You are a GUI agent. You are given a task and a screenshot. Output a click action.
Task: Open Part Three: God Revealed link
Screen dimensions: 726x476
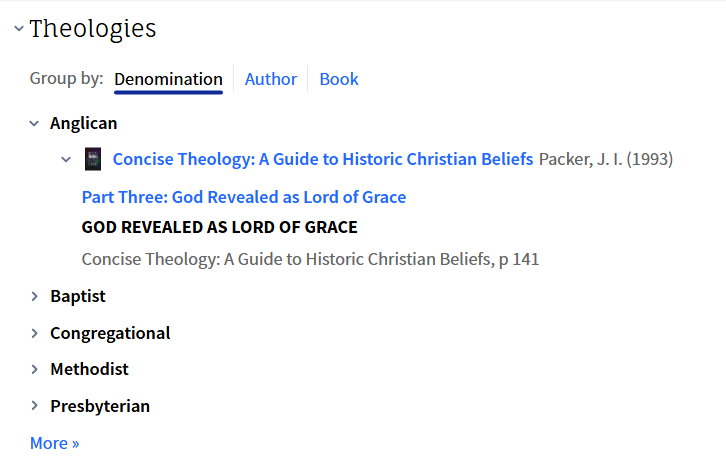click(x=244, y=197)
